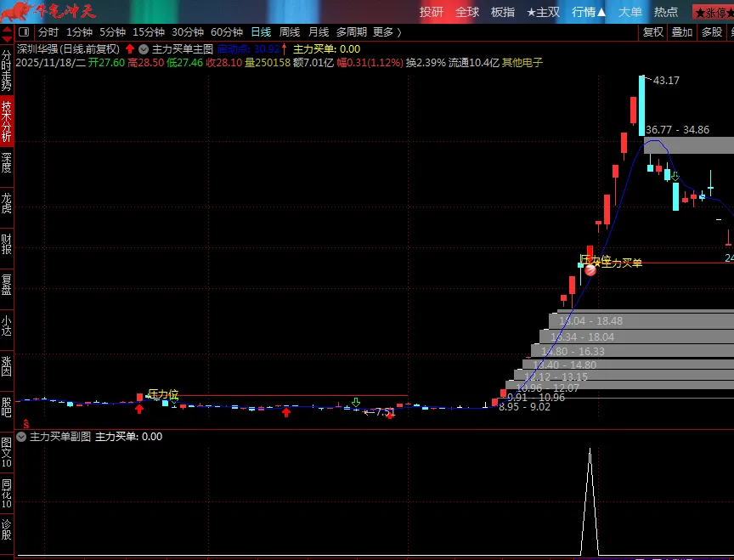Open the 更多 periods dropdown
Image resolution: width=734 pixels, height=560 pixels.
387,32
